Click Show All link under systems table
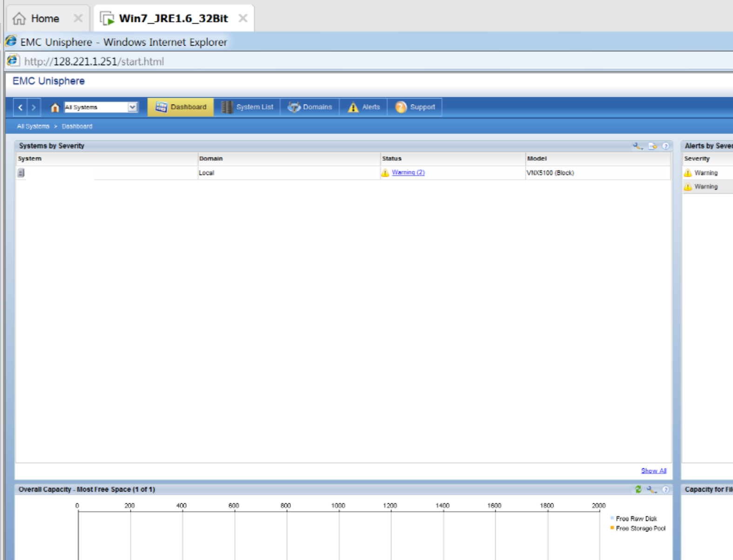 tap(653, 471)
